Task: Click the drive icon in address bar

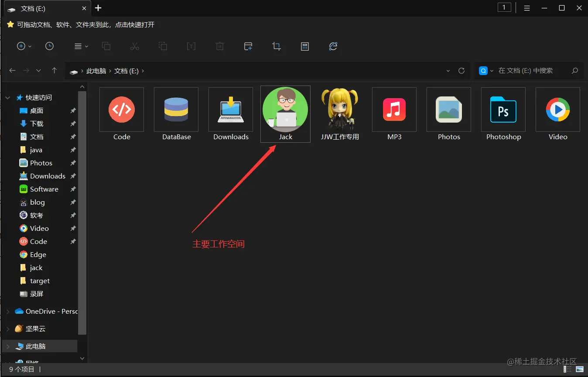Action: point(74,71)
